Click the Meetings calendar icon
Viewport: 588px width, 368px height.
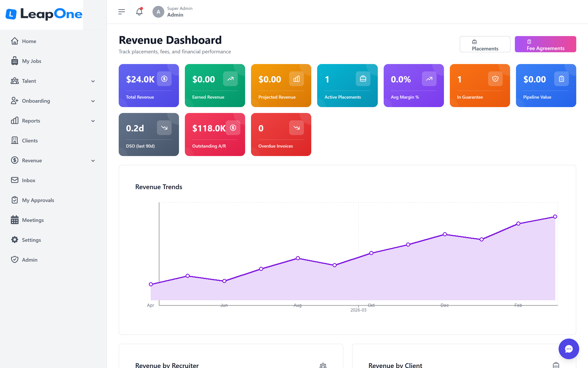pyautogui.click(x=15, y=220)
